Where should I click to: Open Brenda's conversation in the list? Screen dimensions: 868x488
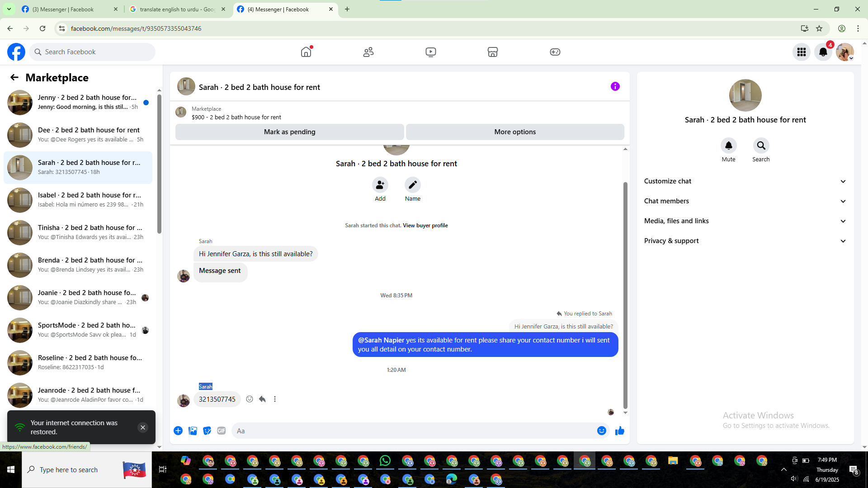coord(78,265)
